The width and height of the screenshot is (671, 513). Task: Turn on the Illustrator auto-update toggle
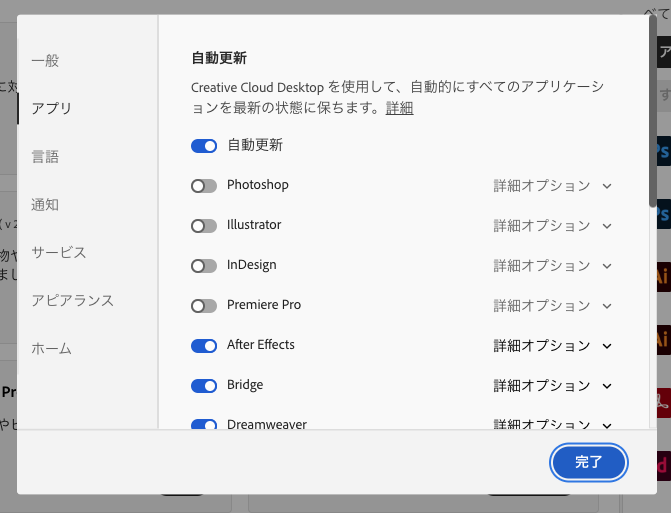[x=204, y=226]
